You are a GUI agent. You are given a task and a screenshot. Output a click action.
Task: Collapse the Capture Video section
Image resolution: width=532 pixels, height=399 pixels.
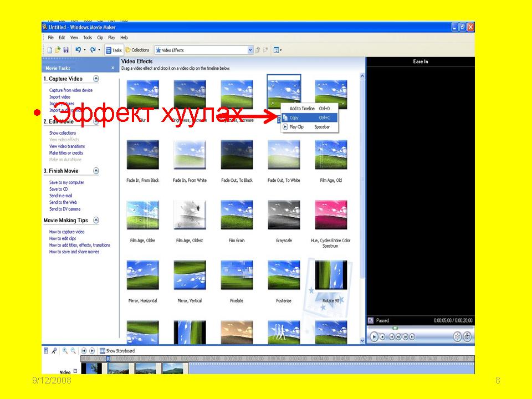96,79
